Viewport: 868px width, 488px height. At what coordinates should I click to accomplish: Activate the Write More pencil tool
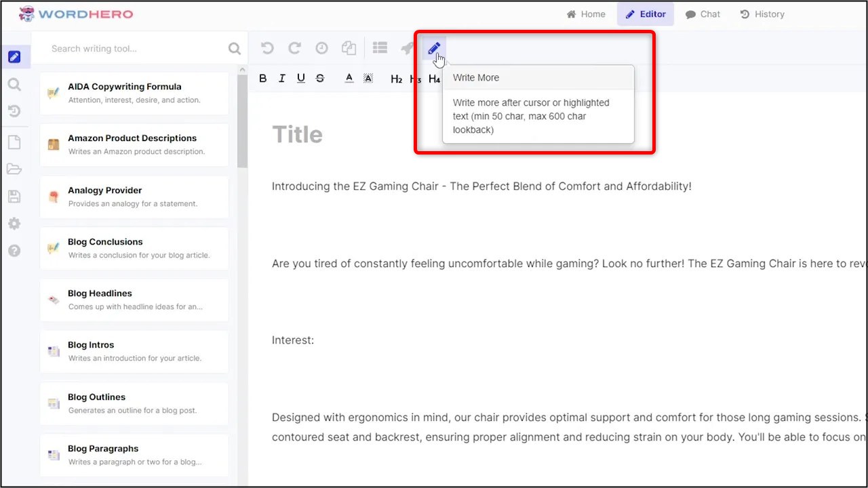point(434,48)
